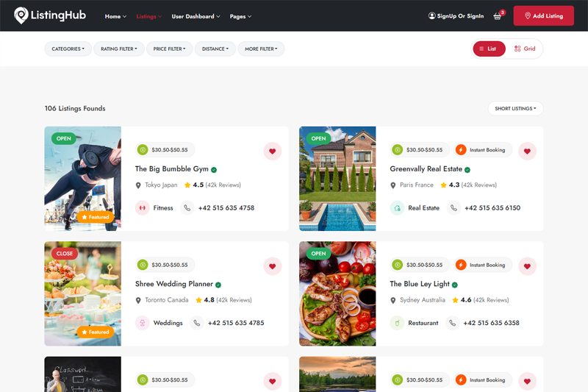
Task: Click Instant Booking icon on The Blue Ley Light
Action: (461, 265)
